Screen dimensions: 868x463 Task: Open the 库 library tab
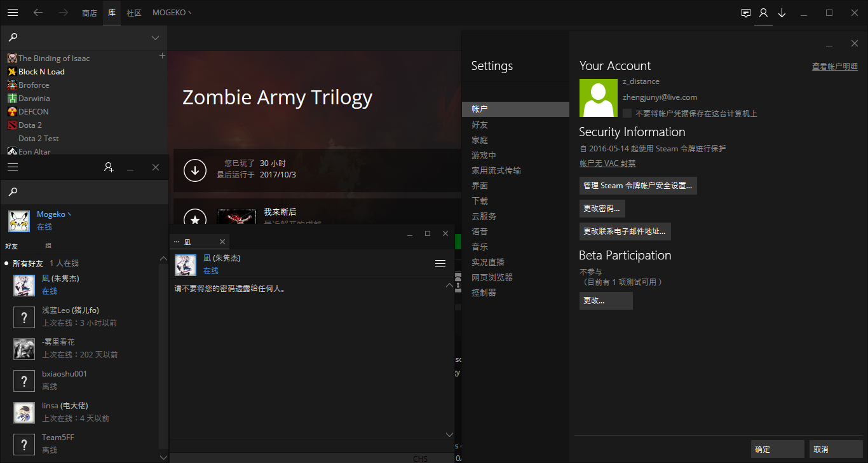click(112, 13)
